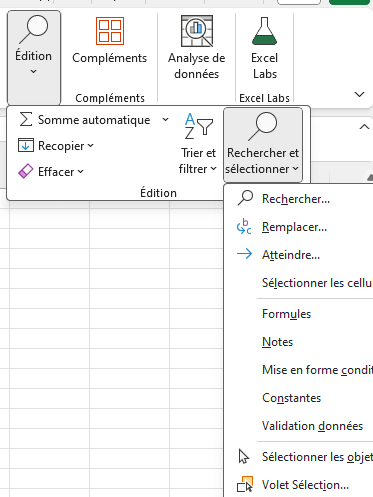Click the Compléments add-ins icon

click(110, 31)
